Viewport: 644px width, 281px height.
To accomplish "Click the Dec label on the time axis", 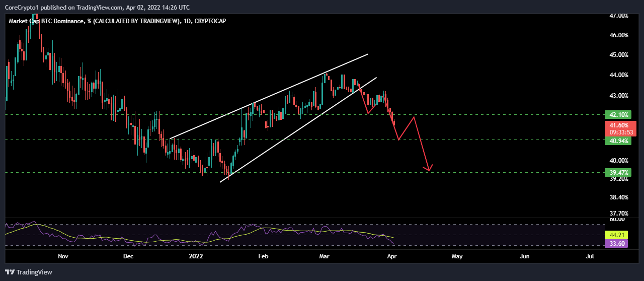I will tap(128, 256).
